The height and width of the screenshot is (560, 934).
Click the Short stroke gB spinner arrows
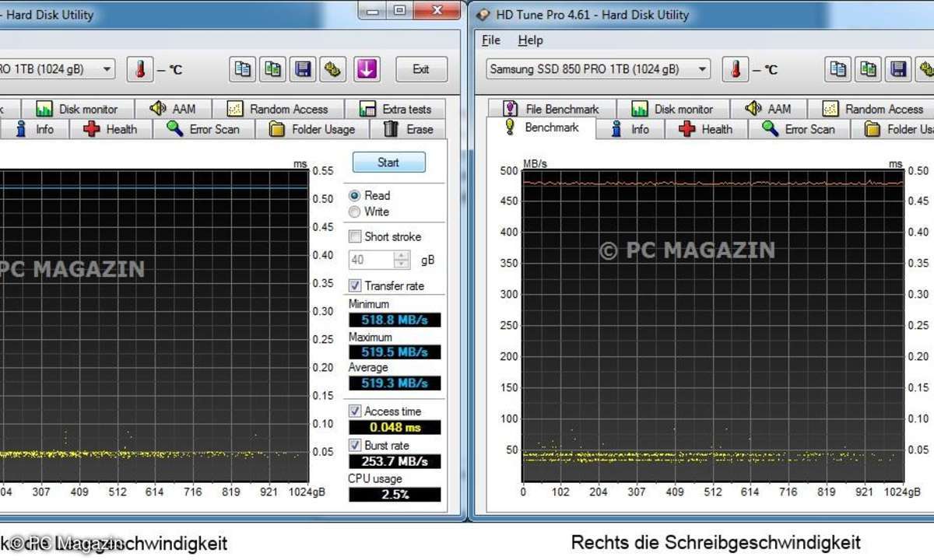(x=402, y=260)
